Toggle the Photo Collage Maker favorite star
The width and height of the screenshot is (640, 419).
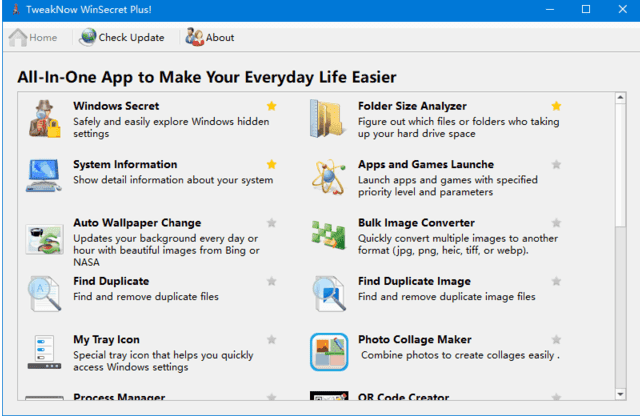[556, 339]
